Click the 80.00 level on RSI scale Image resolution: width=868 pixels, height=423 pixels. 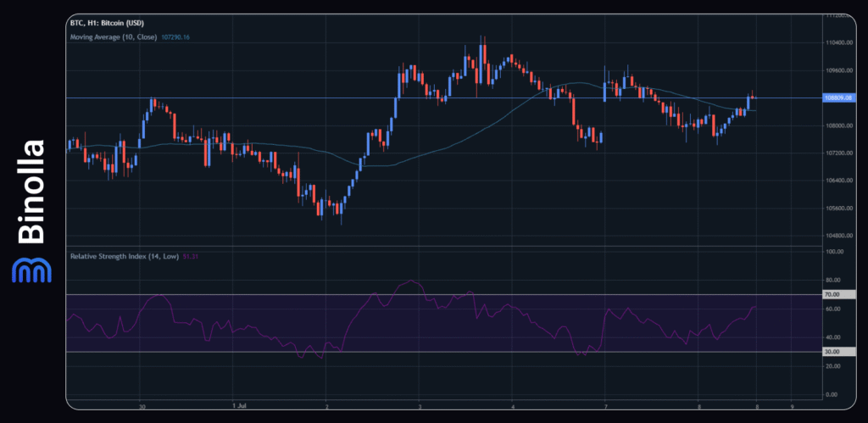(x=832, y=280)
